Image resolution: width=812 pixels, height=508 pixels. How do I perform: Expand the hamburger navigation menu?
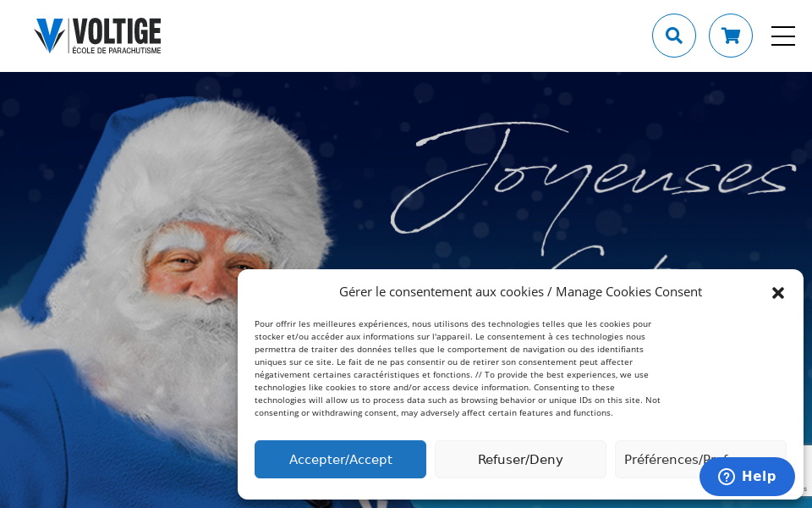[782, 36]
